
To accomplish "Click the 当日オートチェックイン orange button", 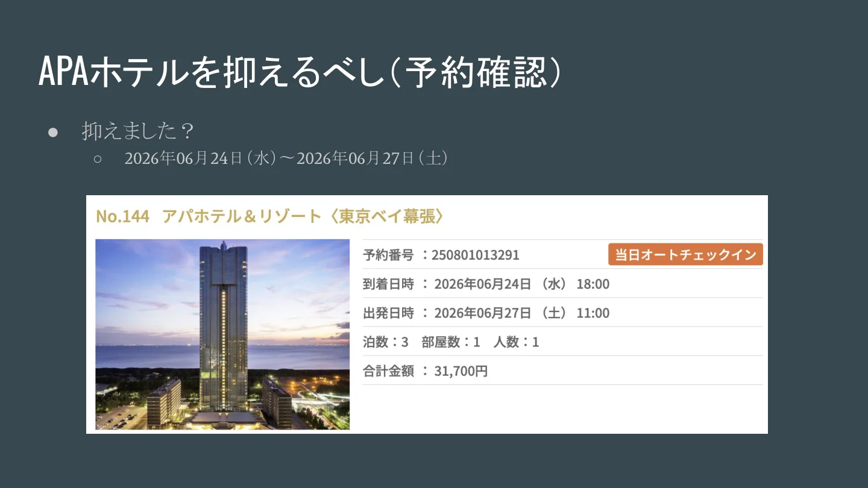I will pos(685,254).
